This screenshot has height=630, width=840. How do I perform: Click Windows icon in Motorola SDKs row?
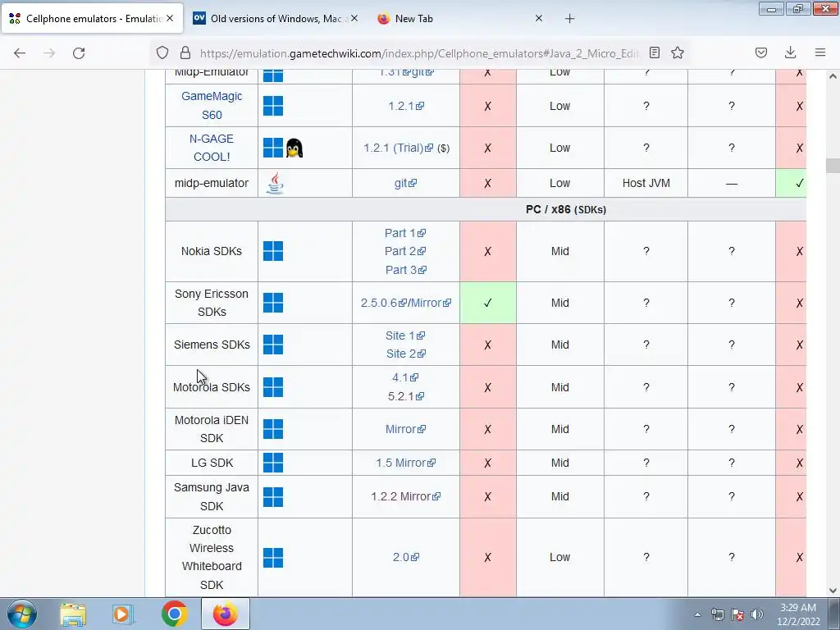(273, 387)
